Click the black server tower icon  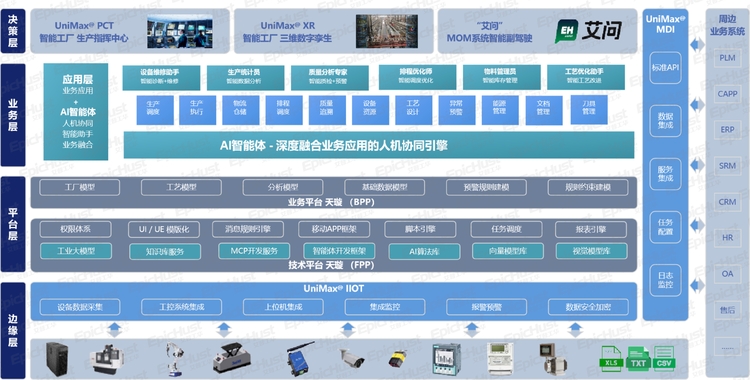(x=57, y=358)
